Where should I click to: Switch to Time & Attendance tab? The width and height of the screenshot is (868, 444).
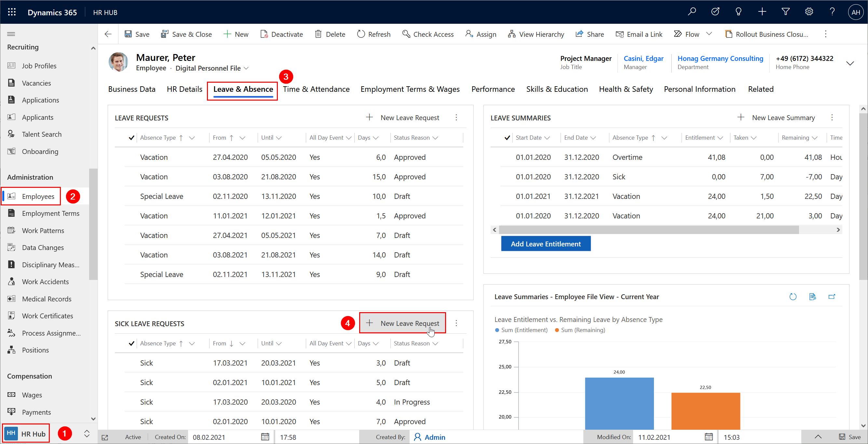point(316,89)
